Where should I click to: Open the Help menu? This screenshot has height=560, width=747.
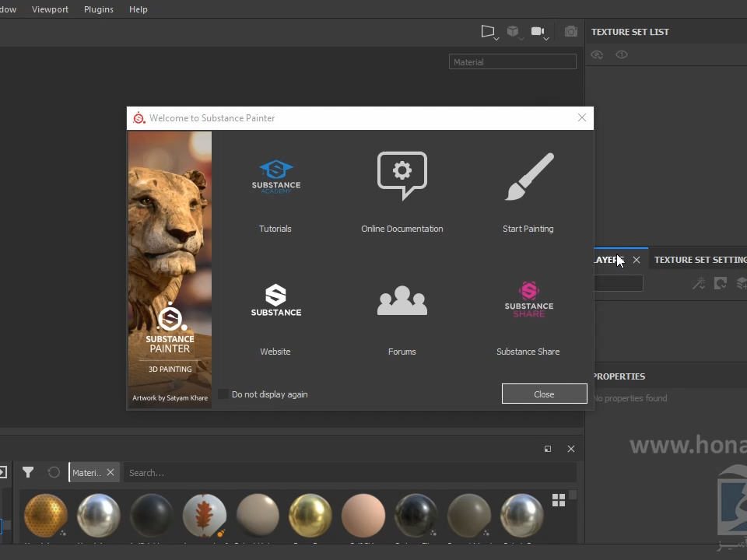coord(139,9)
